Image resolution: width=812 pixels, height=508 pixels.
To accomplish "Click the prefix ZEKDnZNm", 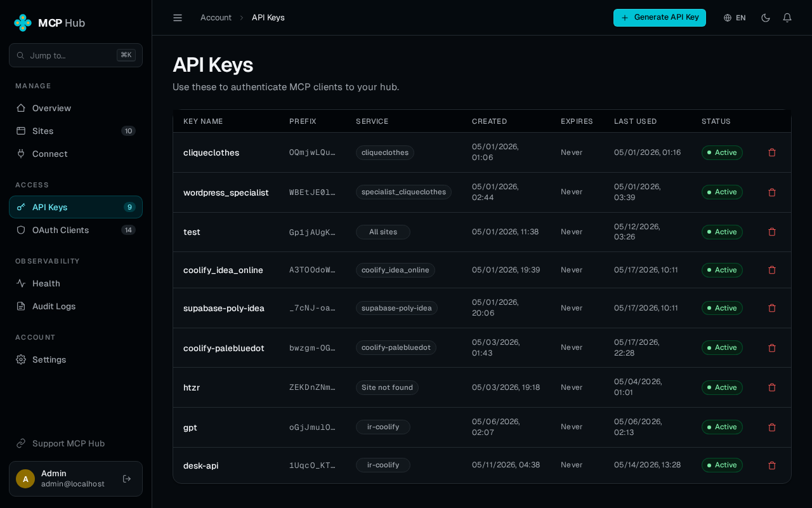I will click(312, 387).
